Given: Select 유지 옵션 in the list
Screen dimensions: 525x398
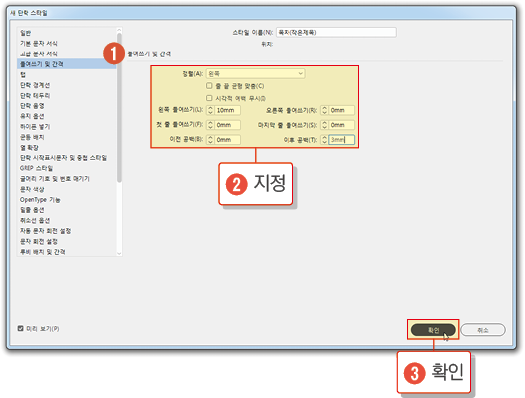Looking at the screenshot, I should [32, 116].
